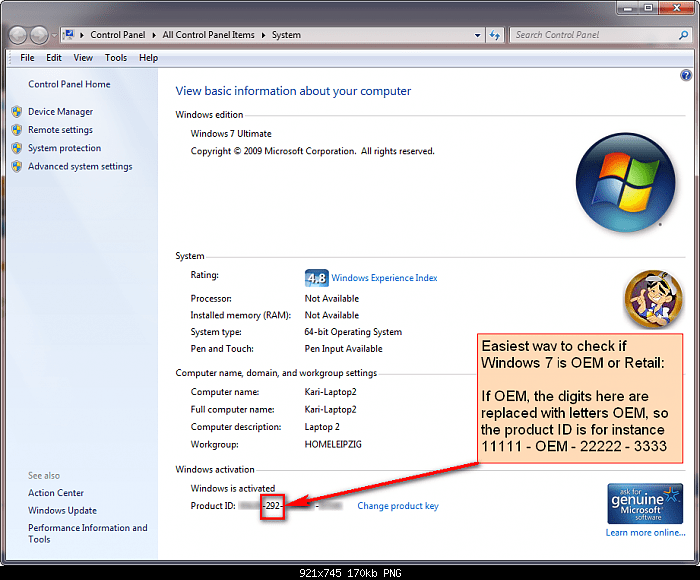Click the blue Help question mark icon
This screenshot has width=700, height=580.
pyautogui.click(x=686, y=75)
